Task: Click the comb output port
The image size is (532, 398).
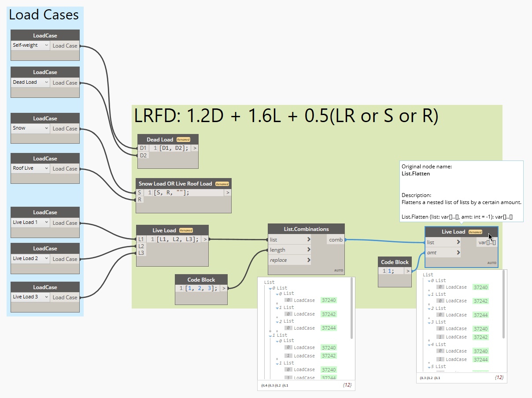Action: pos(336,239)
